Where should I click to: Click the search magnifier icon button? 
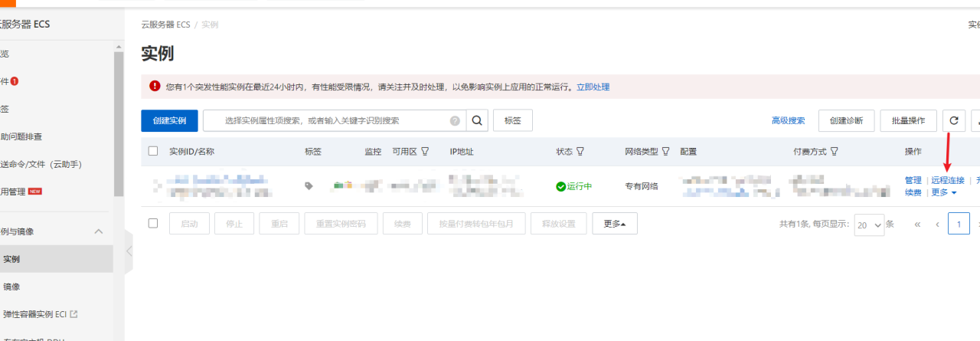click(477, 121)
